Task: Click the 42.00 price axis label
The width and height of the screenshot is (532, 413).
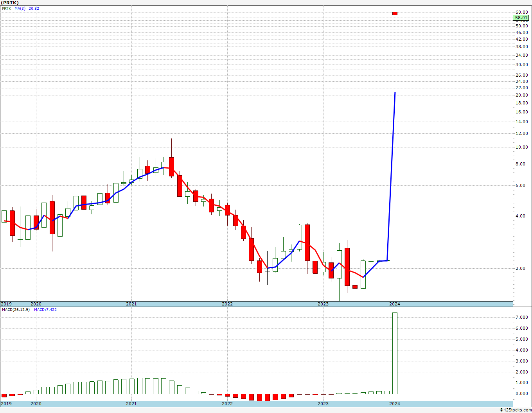Action: pos(522,39)
